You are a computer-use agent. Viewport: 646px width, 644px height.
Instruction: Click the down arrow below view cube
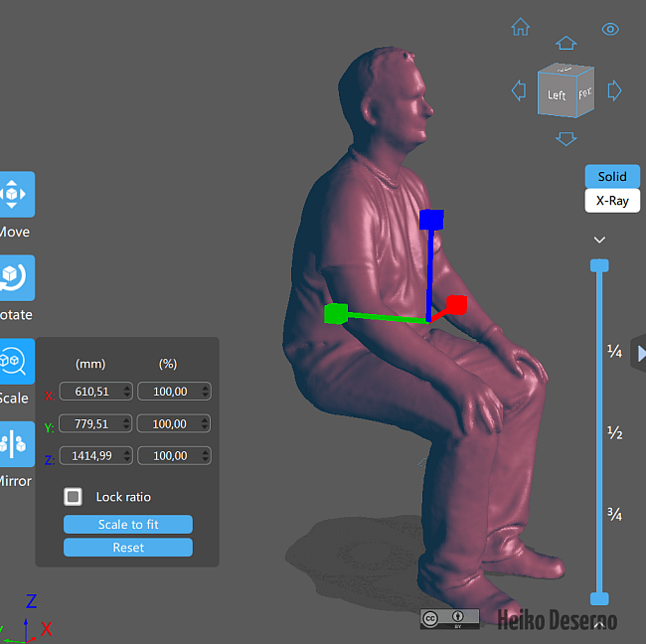pos(565,138)
